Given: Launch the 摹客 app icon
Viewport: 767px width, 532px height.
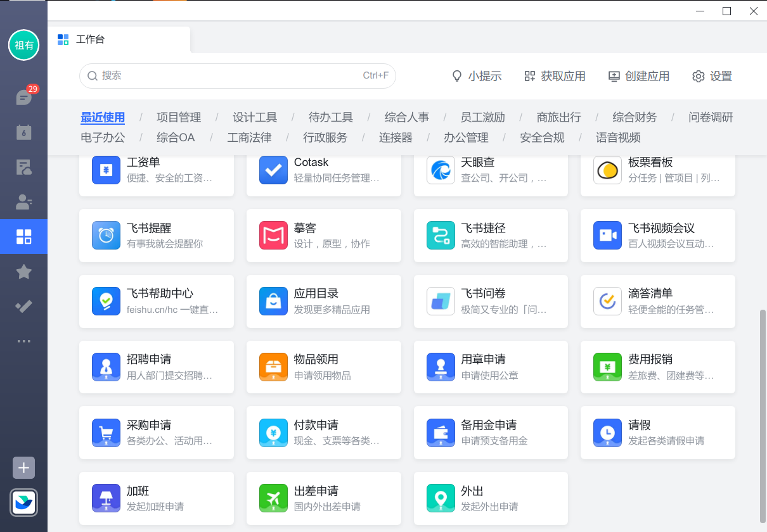Looking at the screenshot, I should tap(273, 236).
